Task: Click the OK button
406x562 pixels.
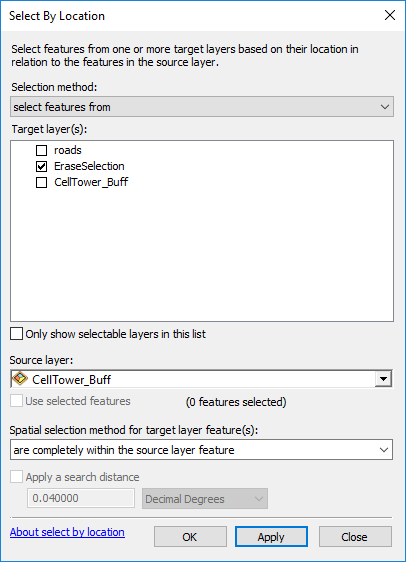Action: pyautogui.click(x=190, y=537)
